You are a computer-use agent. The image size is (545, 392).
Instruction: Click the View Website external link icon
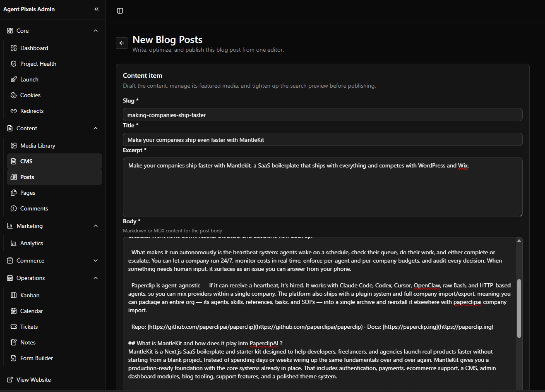pyautogui.click(x=10, y=380)
